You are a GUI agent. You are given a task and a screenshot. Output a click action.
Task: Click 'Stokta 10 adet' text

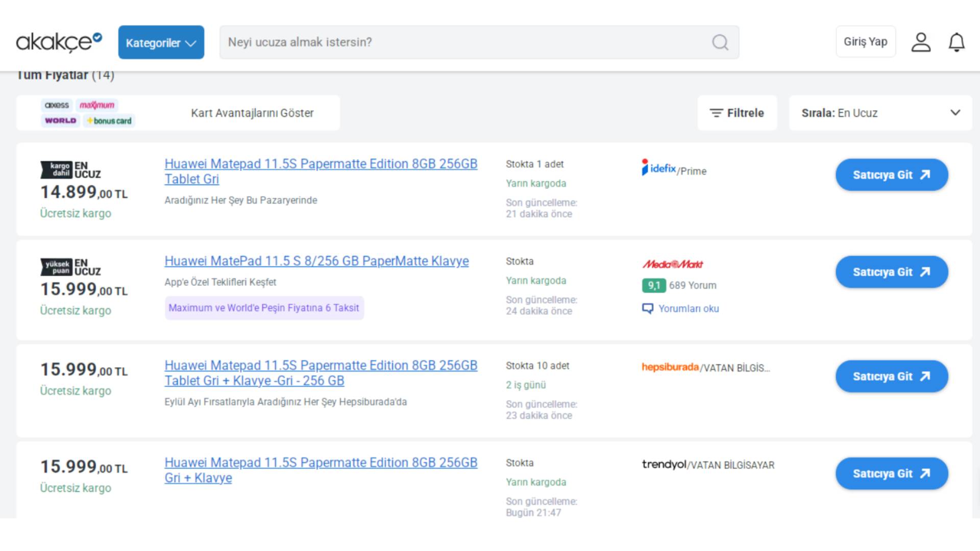537,366
